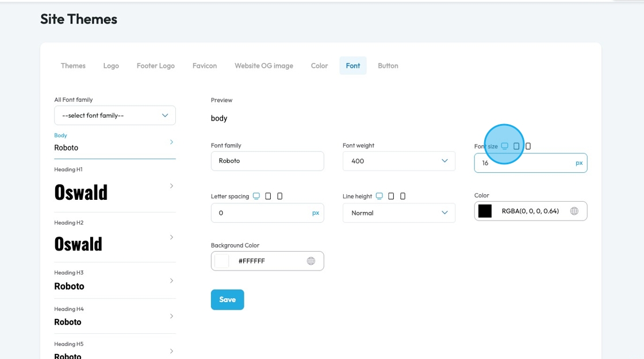Focus the Font family Roboto input
Image resolution: width=644 pixels, height=359 pixels.
[x=267, y=161]
